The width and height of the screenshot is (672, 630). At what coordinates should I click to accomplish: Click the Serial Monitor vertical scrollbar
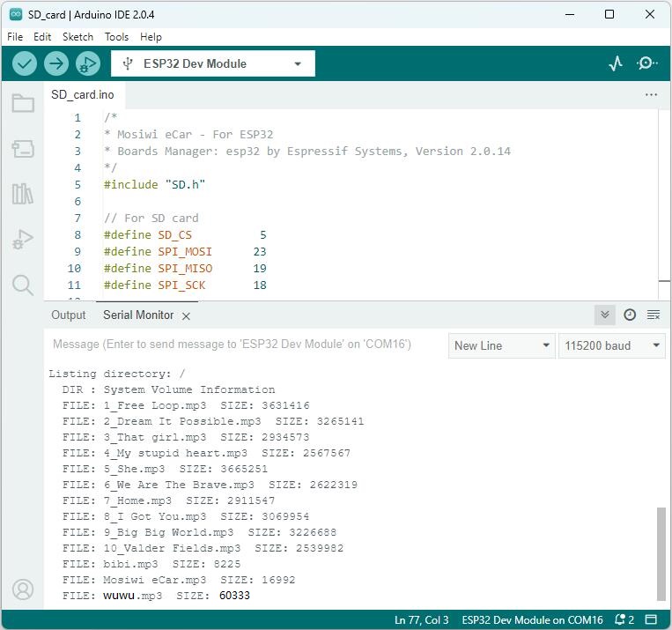pyautogui.click(x=661, y=554)
